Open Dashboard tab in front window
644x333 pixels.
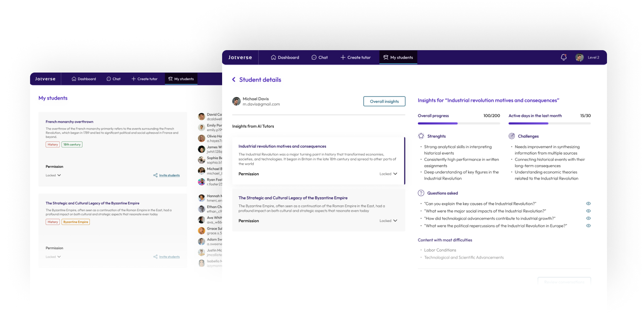(285, 57)
